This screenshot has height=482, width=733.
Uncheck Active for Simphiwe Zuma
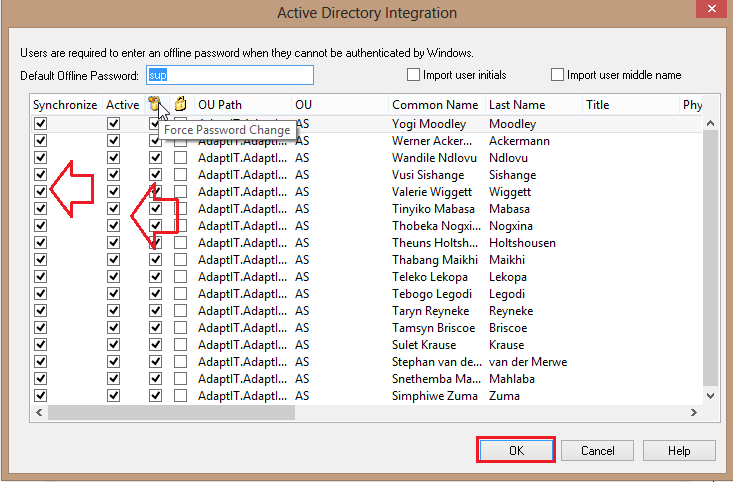[x=113, y=396]
